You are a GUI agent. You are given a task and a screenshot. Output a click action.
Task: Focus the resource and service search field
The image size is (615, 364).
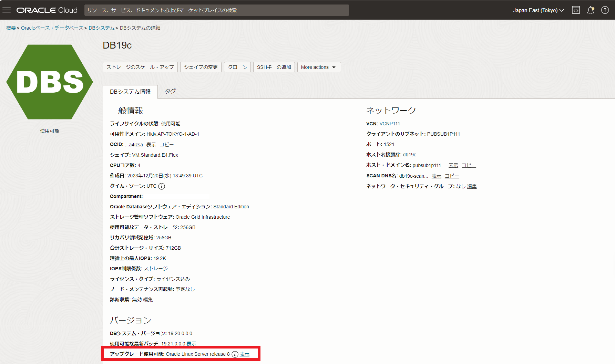(217, 10)
